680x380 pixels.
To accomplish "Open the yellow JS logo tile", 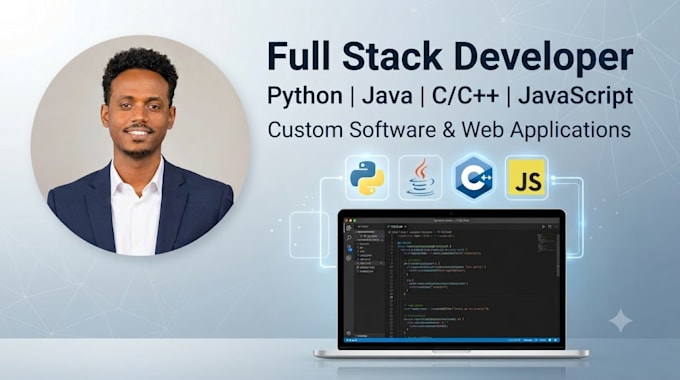I will click(526, 178).
